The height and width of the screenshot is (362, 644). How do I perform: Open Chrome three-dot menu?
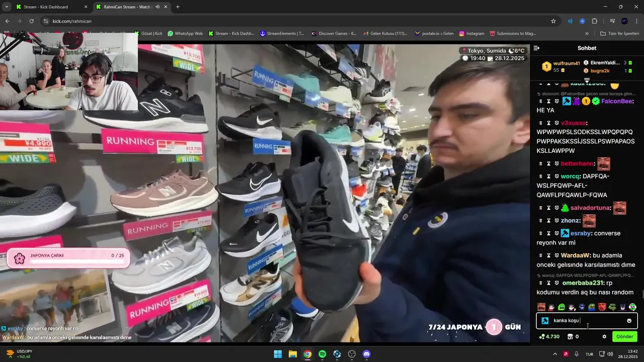point(636,21)
